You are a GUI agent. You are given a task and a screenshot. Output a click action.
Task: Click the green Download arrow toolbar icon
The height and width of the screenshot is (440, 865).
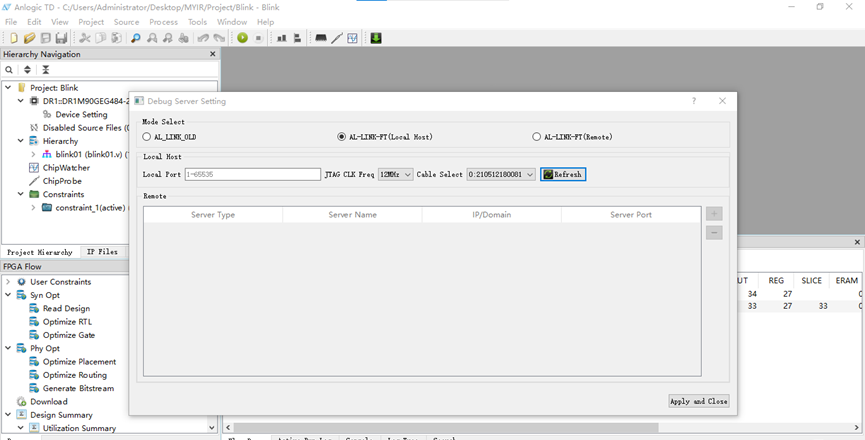click(x=376, y=38)
